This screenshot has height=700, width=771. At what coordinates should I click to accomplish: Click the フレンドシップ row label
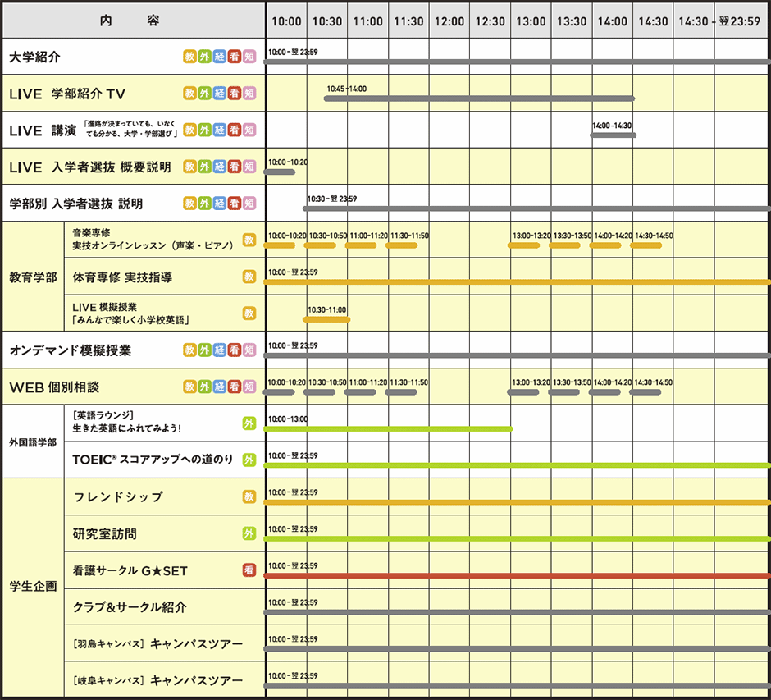coord(118,496)
